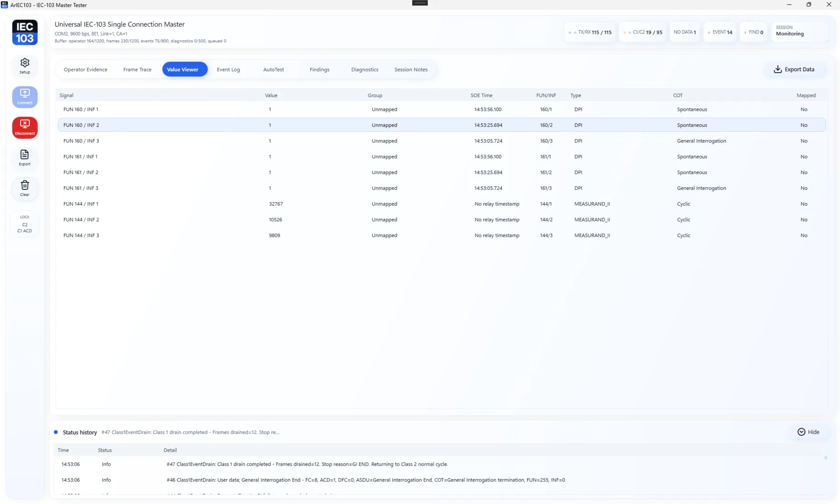Switch to the AutoTest tab

[x=273, y=70]
